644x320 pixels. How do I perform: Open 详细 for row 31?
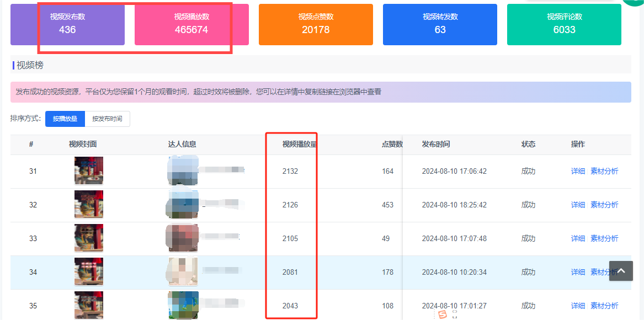(x=578, y=171)
